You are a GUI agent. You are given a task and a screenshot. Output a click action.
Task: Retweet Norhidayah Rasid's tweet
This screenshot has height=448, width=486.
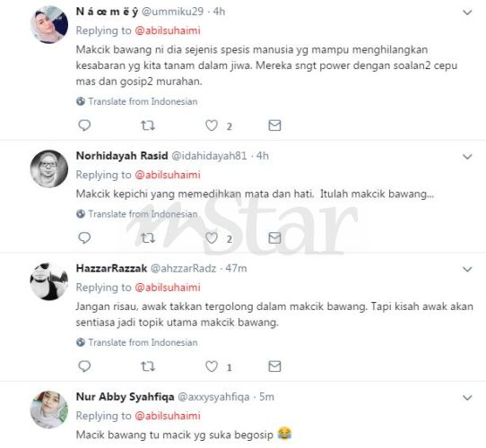[148, 238]
